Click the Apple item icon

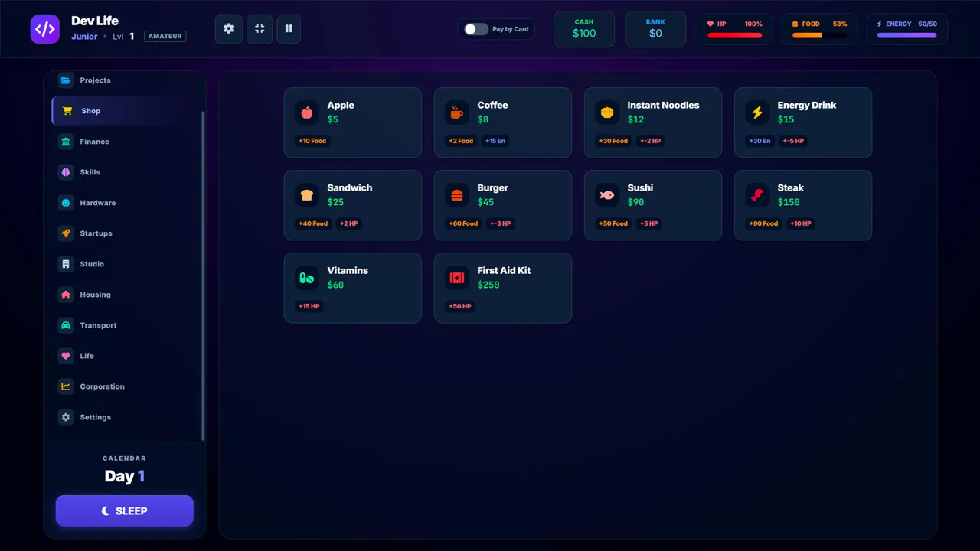pyautogui.click(x=307, y=112)
